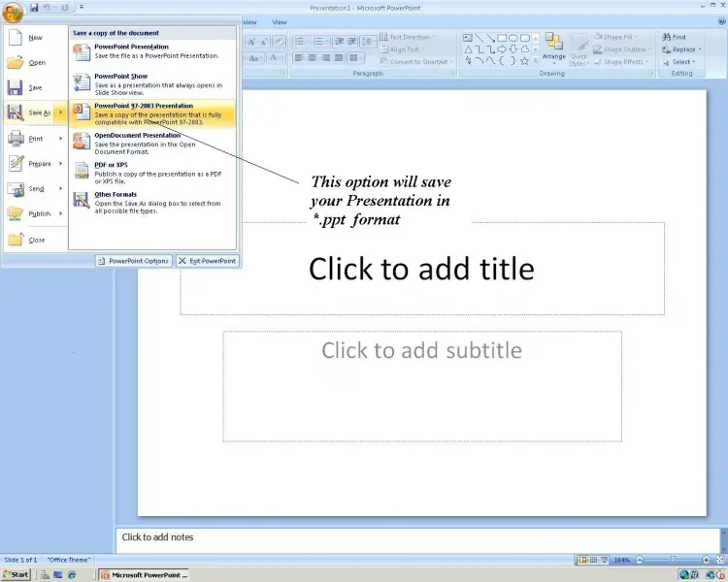Open the Customize Quick Access Toolbar arrow
Viewport: 728px width, 582px height.
coord(82,7)
